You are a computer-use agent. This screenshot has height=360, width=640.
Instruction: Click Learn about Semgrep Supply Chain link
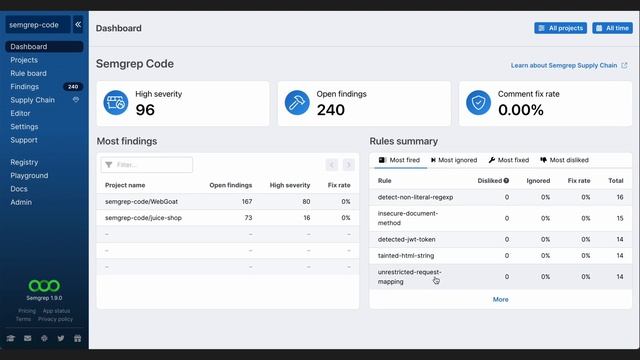coord(564,65)
